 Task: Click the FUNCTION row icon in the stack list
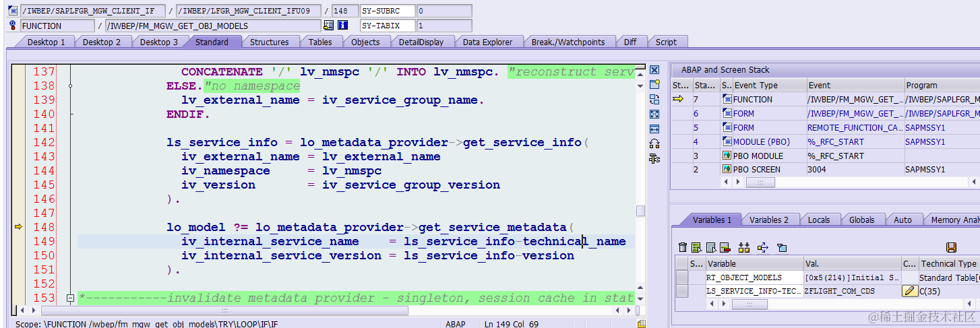point(727,99)
